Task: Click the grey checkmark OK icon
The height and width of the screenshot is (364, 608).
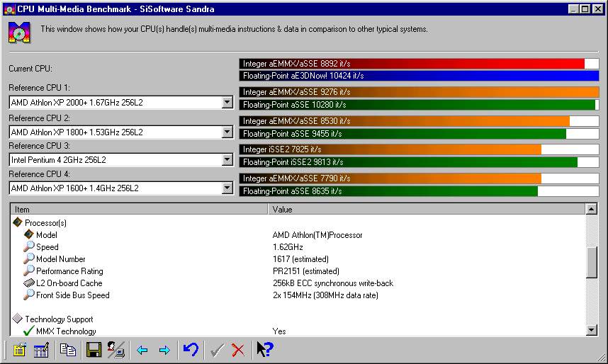Action: [x=216, y=350]
